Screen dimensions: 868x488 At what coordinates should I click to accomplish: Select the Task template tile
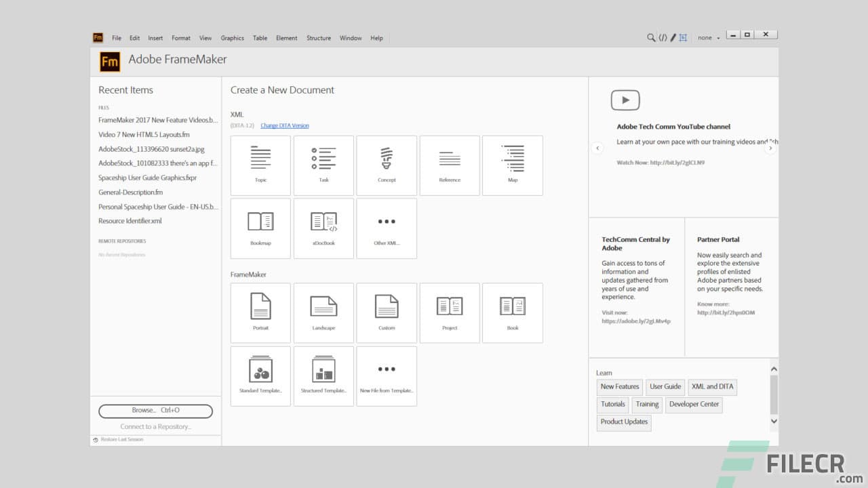click(x=323, y=165)
